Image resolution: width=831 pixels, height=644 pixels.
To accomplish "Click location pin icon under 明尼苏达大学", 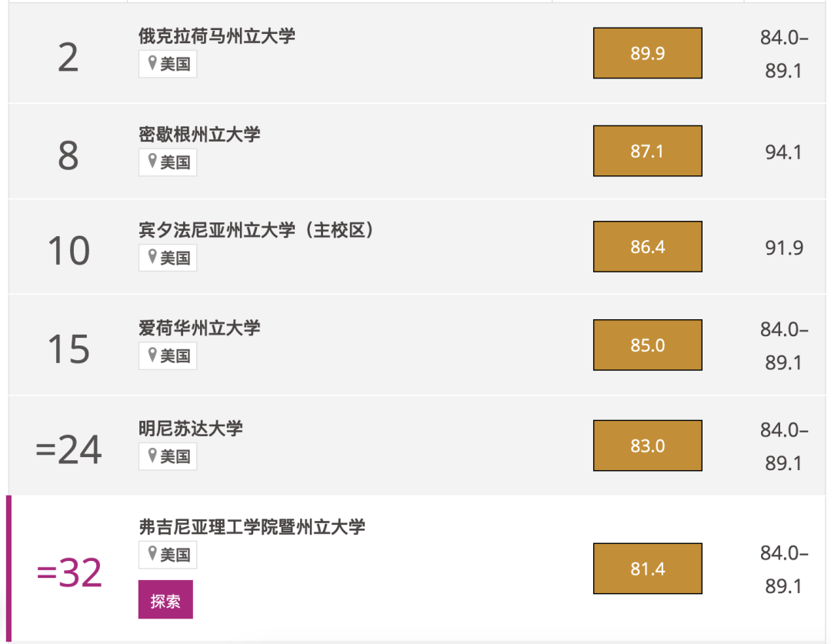I will click(x=152, y=455).
